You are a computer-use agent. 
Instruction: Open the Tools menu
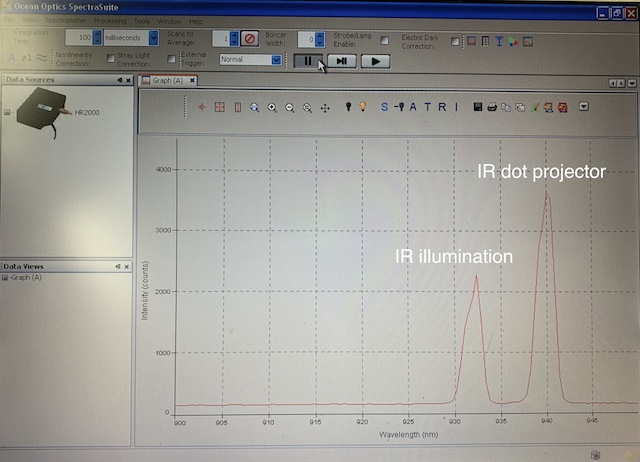click(142, 21)
